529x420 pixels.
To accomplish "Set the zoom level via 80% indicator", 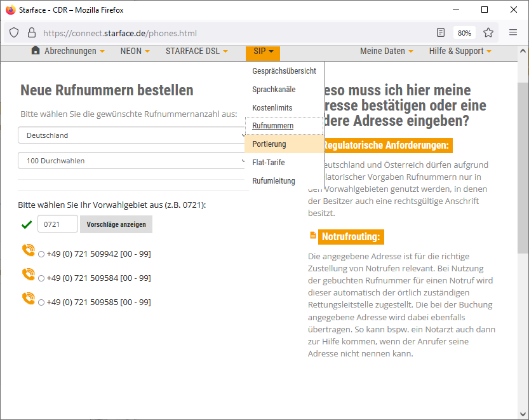I will coord(464,32).
